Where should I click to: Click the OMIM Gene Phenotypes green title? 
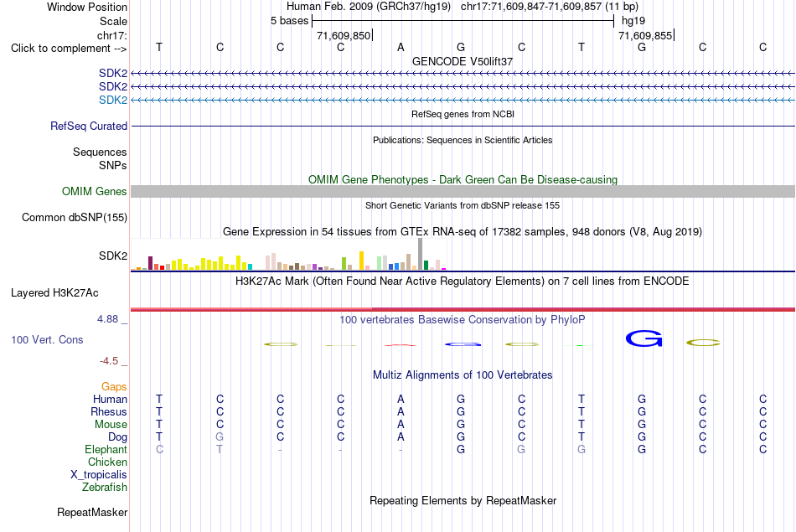[x=463, y=179]
